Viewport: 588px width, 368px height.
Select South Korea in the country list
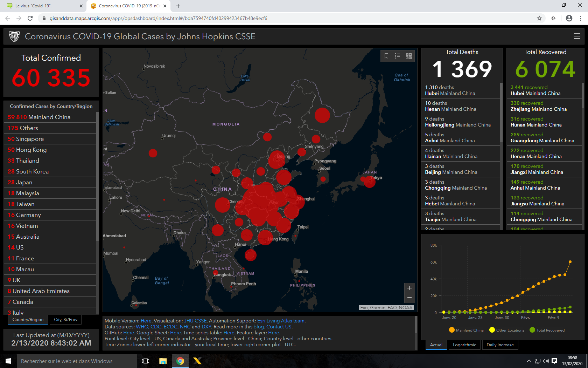(x=50, y=171)
